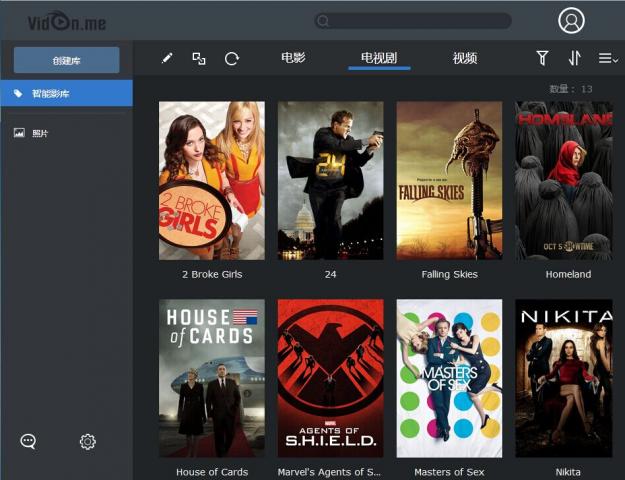Switch to the 电影 tab

coord(293,58)
